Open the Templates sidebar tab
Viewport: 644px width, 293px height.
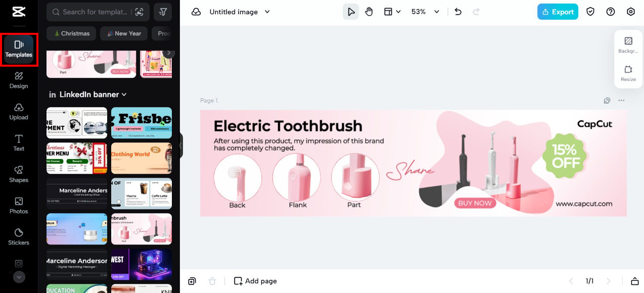click(19, 49)
